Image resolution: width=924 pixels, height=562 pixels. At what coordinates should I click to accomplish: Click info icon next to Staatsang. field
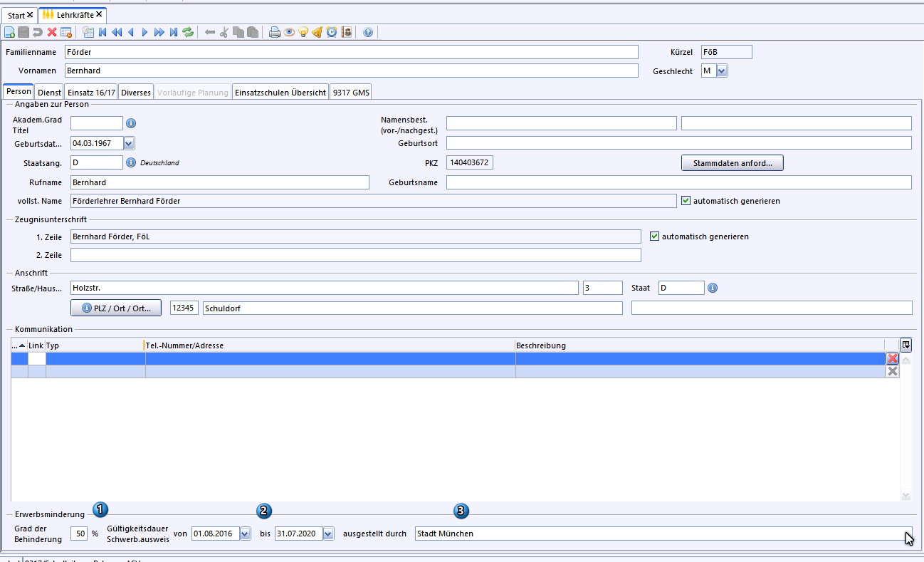tap(131, 162)
